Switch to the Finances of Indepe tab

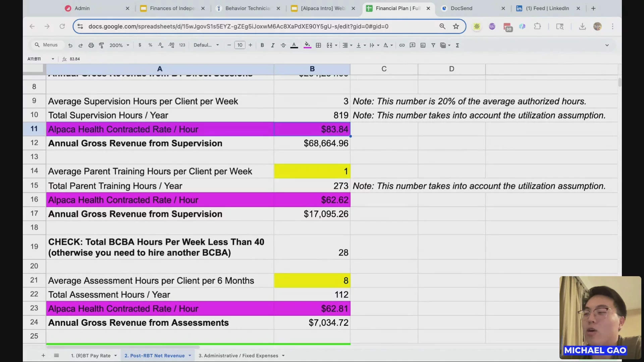click(x=172, y=8)
